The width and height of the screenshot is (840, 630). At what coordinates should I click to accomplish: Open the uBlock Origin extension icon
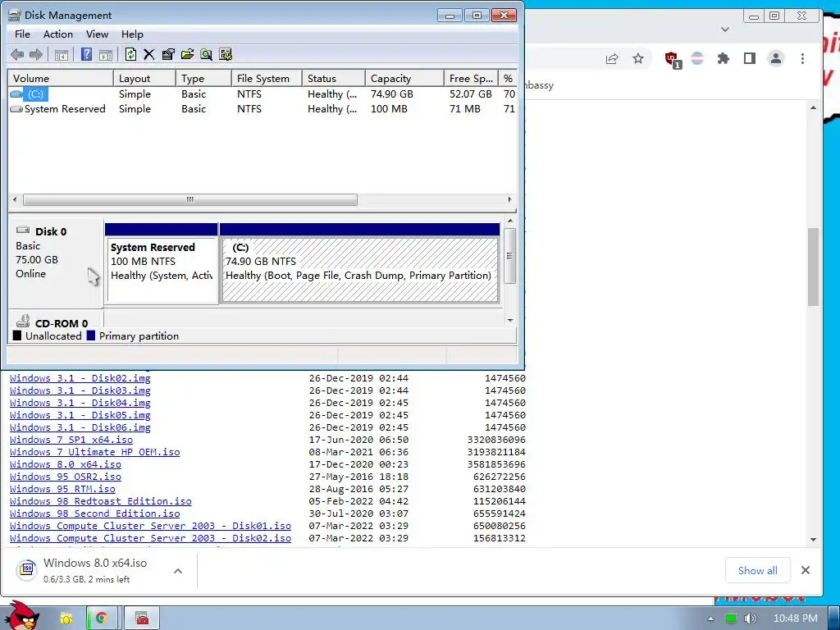pos(673,59)
